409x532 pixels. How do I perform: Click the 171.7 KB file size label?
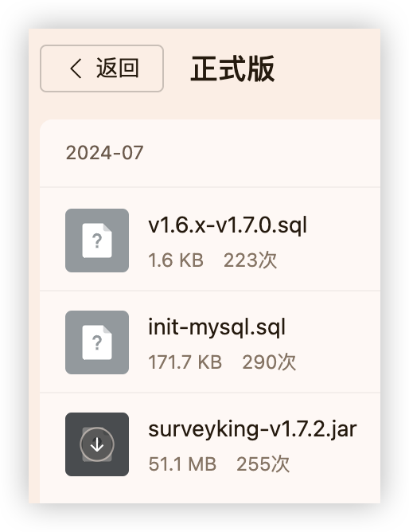click(185, 362)
